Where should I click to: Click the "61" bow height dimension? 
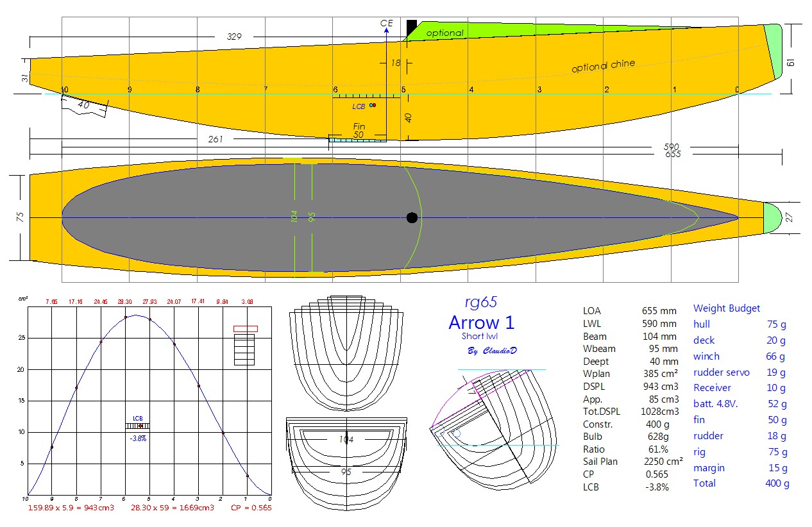pyautogui.click(x=791, y=62)
